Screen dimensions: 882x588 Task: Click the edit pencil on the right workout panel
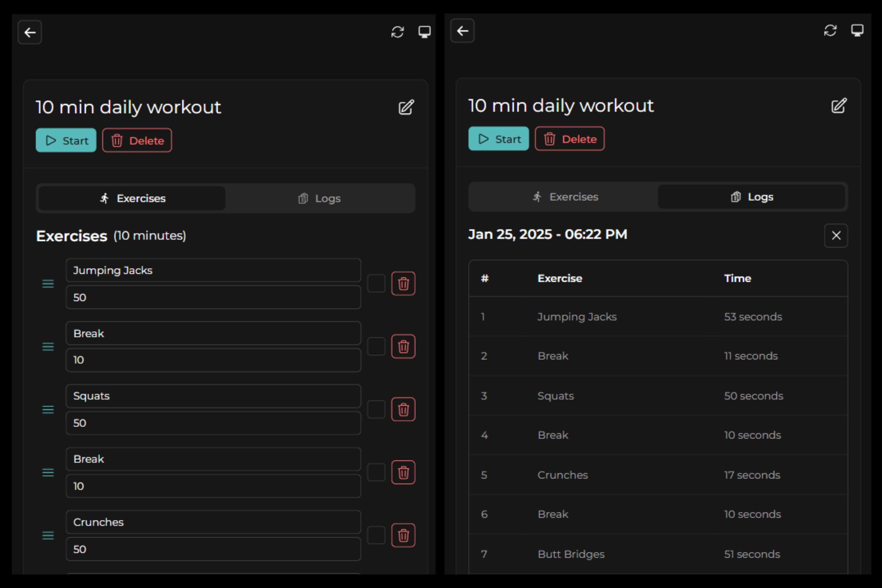point(839,106)
